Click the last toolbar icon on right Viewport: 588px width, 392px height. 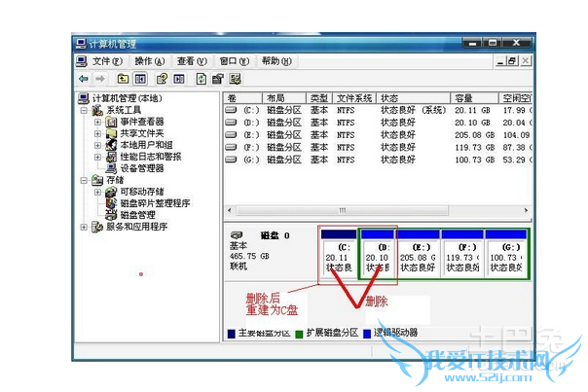coord(236,79)
